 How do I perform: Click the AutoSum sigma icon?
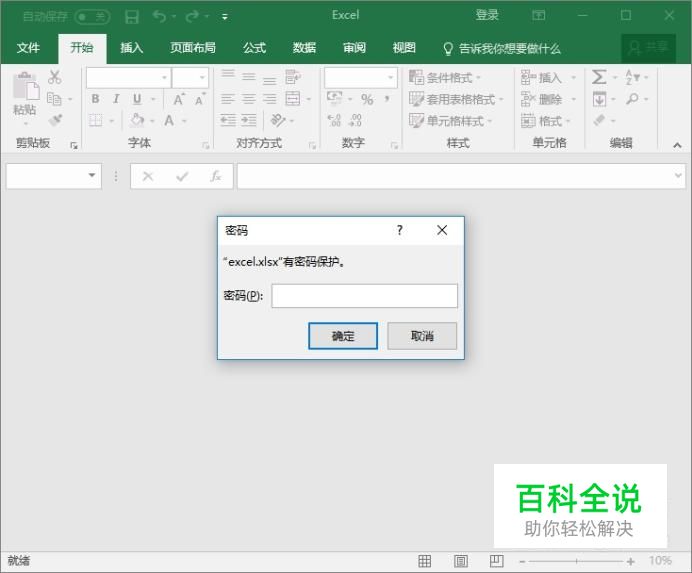(x=599, y=77)
